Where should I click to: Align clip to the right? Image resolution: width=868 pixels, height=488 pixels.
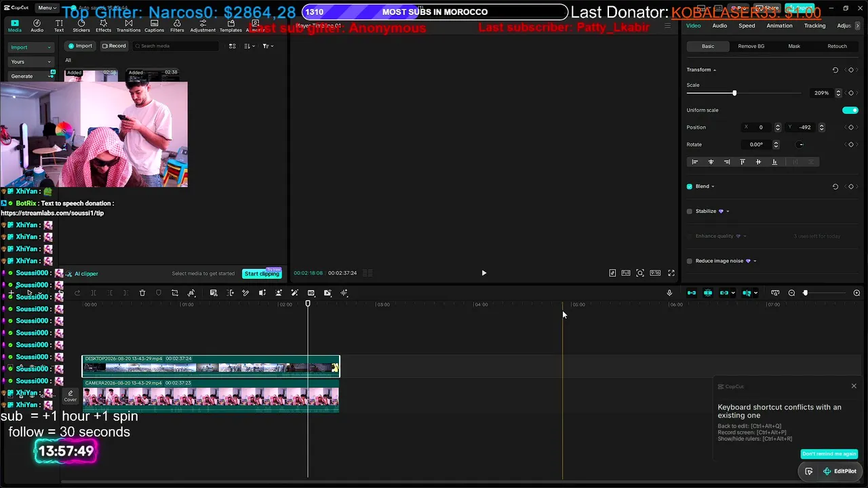[x=727, y=162]
